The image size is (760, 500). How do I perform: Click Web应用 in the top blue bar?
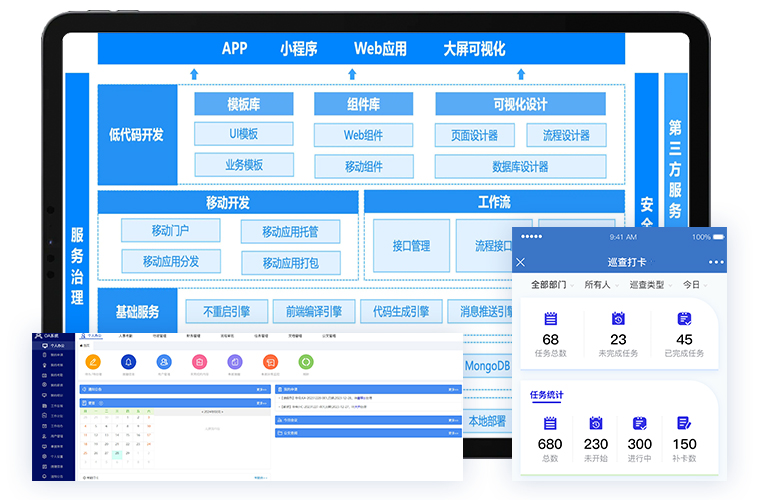(x=380, y=48)
